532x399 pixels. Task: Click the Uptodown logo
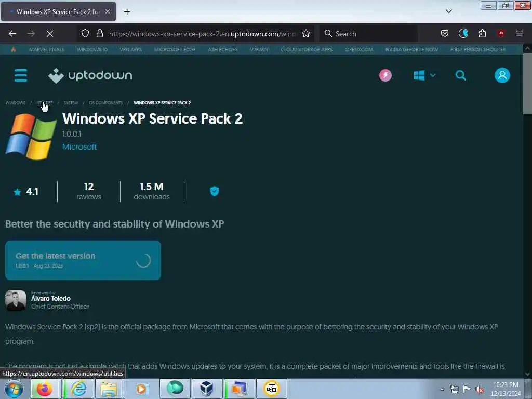90,75
